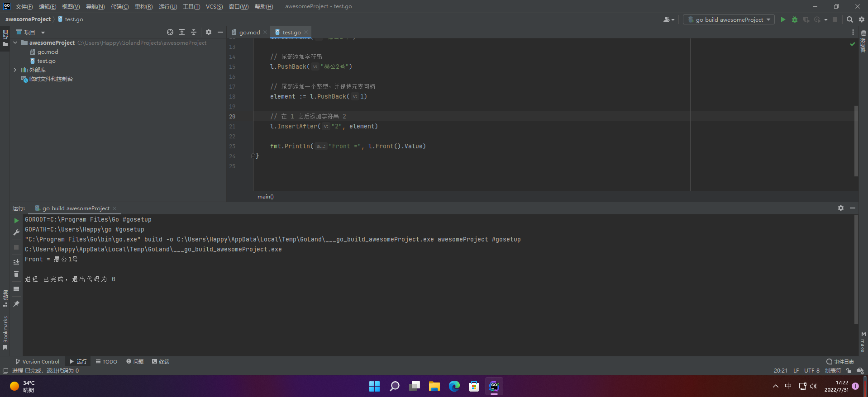Open IDE settings gear in top-right toolbar

coord(862,19)
